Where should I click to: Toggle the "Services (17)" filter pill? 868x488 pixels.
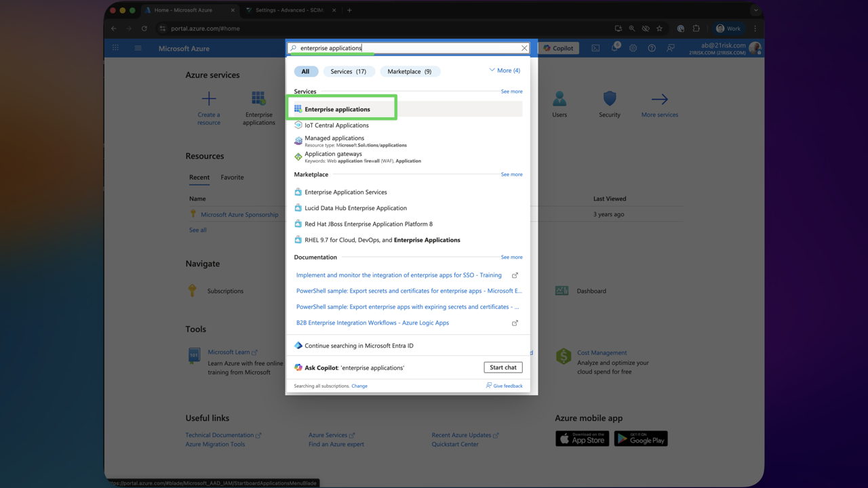(x=349, y=70)
